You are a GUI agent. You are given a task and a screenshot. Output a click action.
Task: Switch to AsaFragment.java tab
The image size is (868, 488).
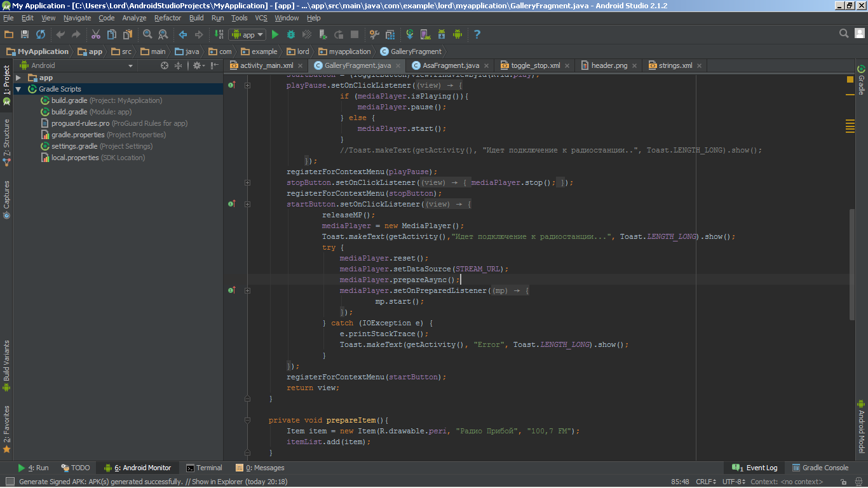tap(451, 65)
